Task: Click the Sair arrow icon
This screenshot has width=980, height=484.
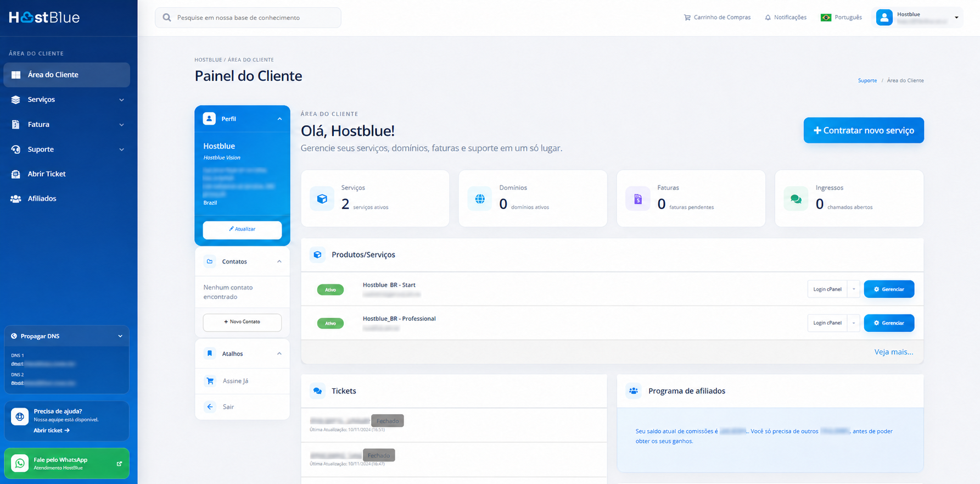Action: coord(210,407)
